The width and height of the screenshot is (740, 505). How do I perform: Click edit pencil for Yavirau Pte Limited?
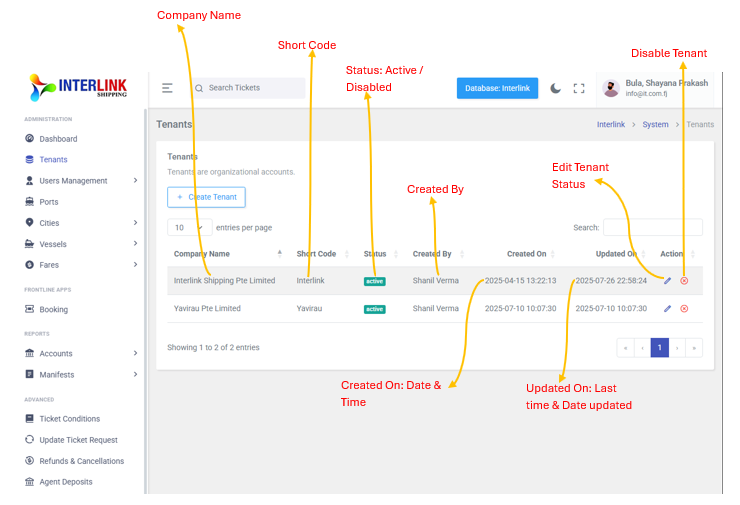coord(667,309)
